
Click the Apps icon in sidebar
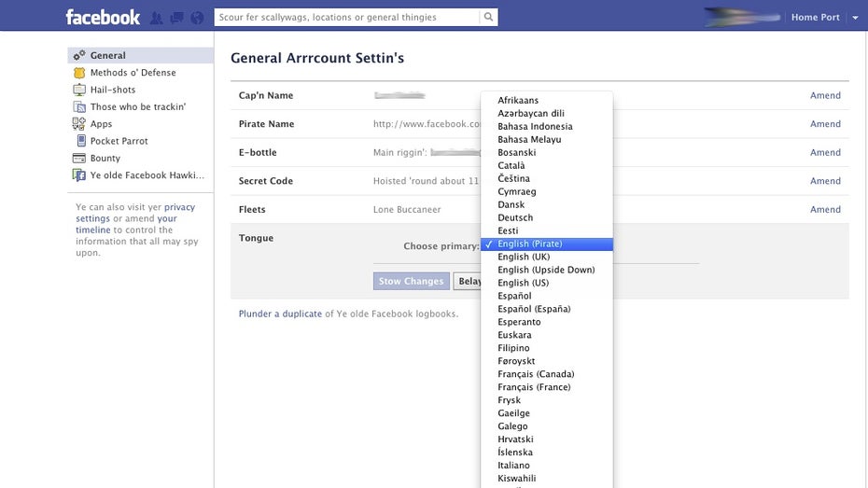click(x=79, y=124)
